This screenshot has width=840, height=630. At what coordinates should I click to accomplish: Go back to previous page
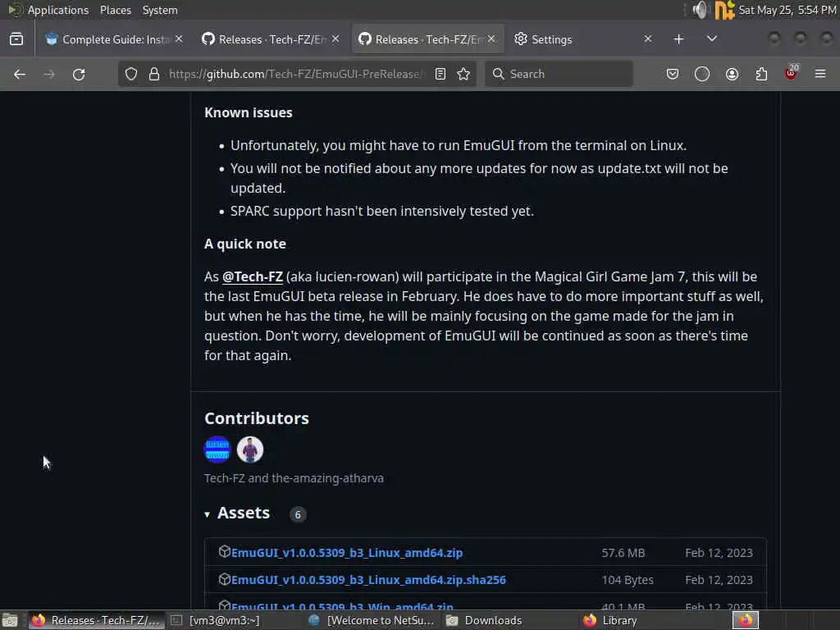tap(20, 75)
